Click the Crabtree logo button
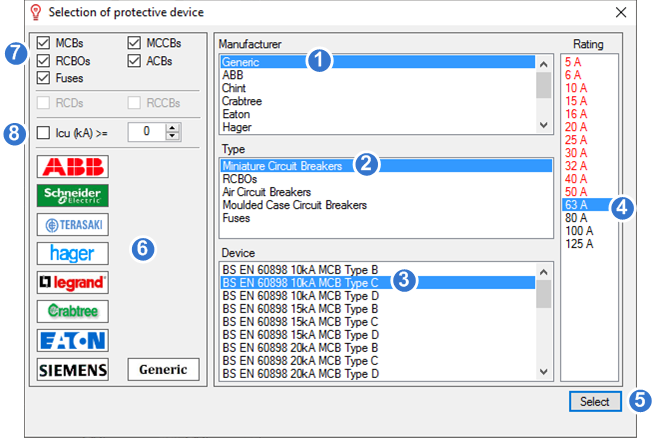Viewport: 654px width, 438px height. pos(73,311)
